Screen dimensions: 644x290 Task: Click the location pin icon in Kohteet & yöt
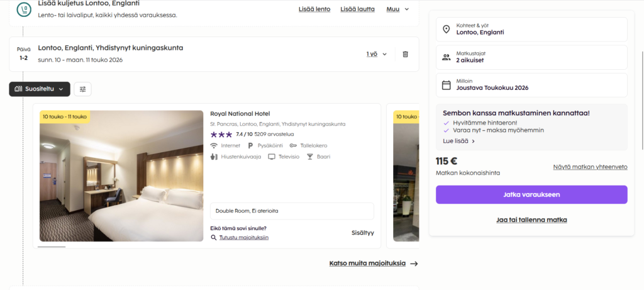pyautogui.click(x=446, y=29)
